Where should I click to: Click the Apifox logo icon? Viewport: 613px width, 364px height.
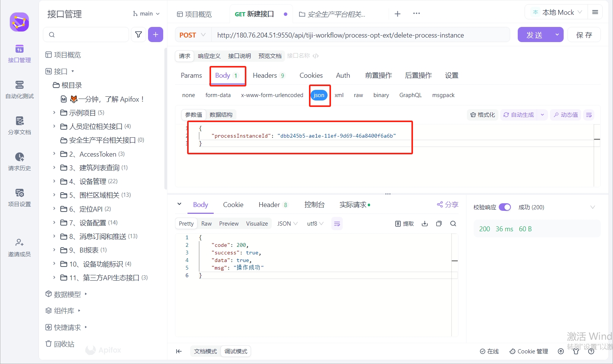[19, 22]
